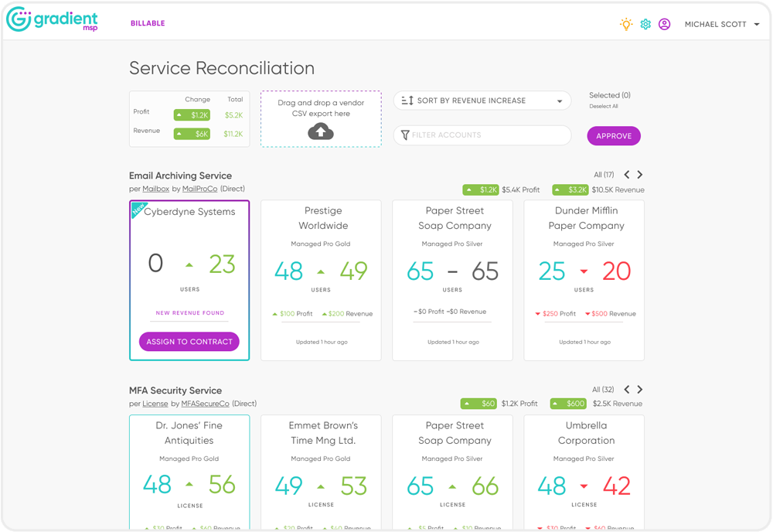This screenshot has width=773, height=532.
Task: Open the Mailbox link
Action: 155,189
